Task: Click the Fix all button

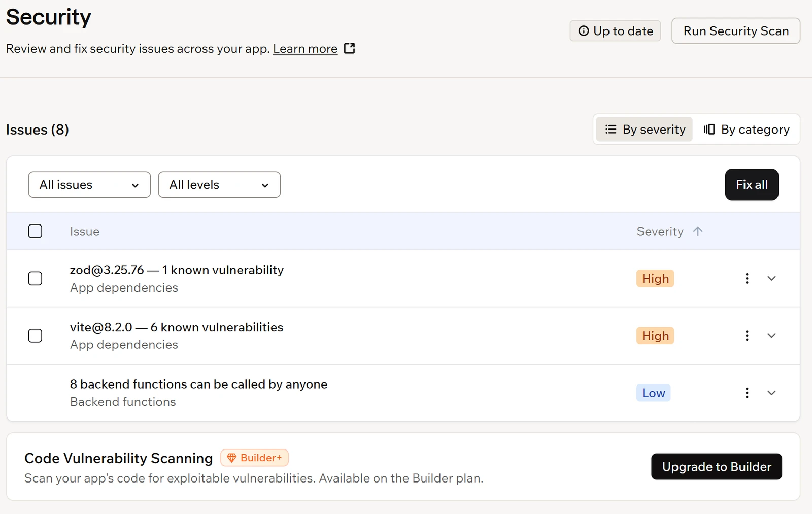Action: 752,184
